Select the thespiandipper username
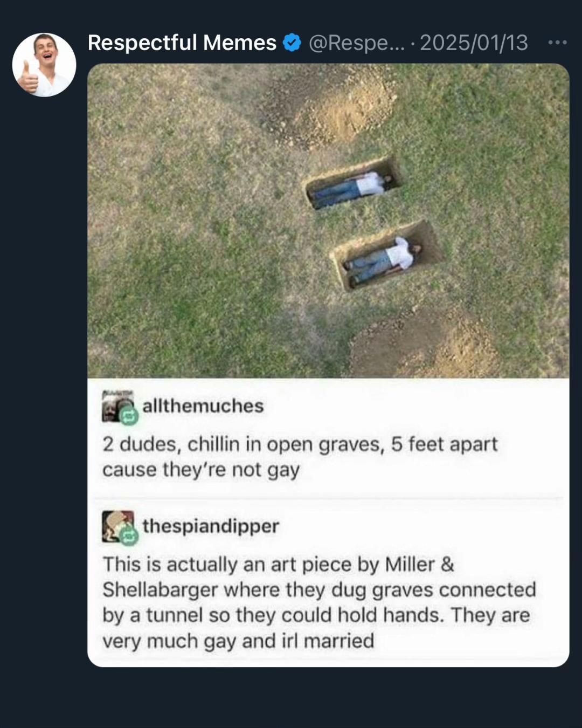 pyautogui.click(x=211, y=526)
